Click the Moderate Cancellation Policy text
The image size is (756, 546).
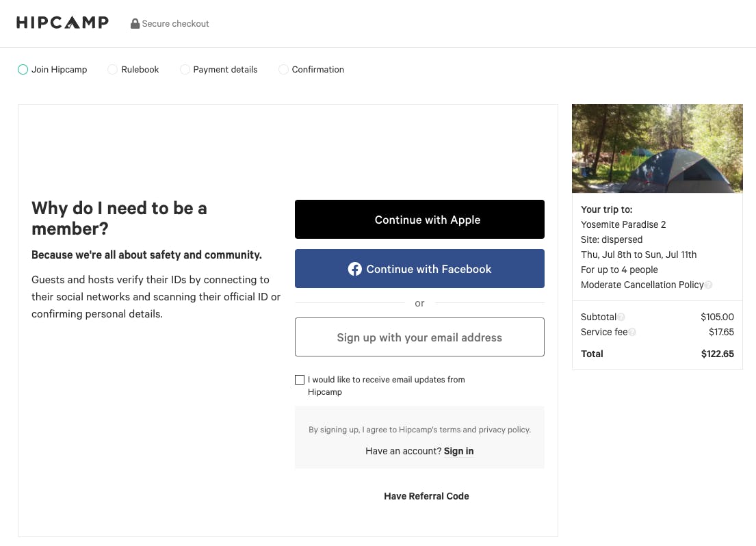[x=642, y=285]
